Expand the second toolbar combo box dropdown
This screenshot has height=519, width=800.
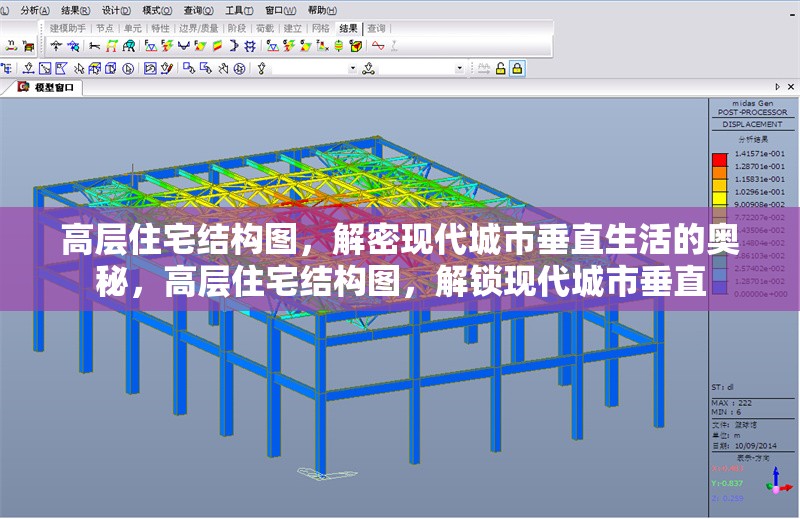(x=460, y=68)
